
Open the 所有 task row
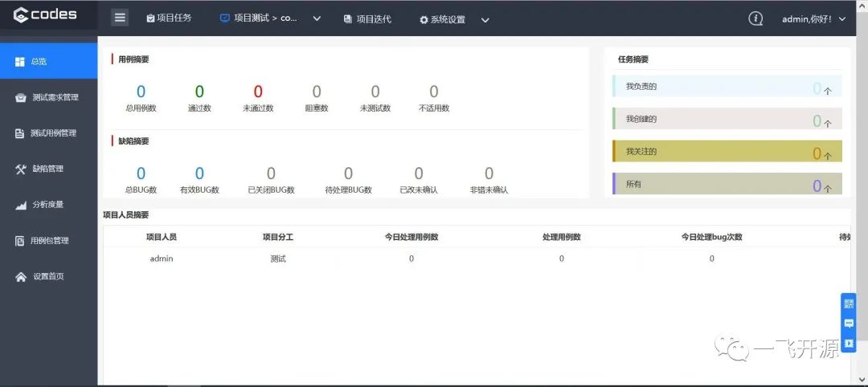coord(727,184)
